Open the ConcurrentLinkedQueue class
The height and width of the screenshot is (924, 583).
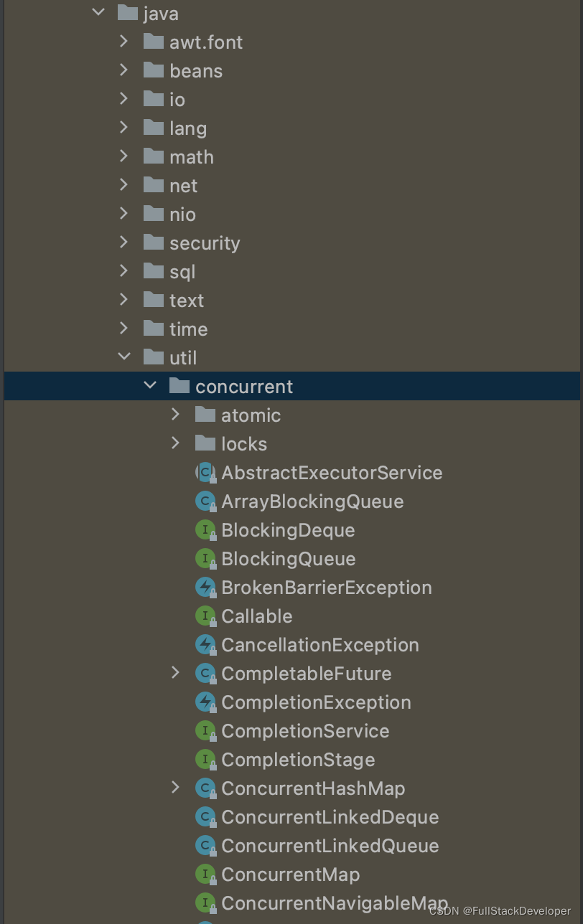[x=330, y=846]
